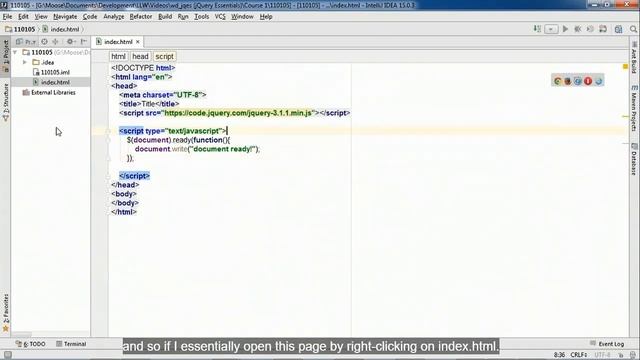Open the VCS menu

click(x=220, y=17)
